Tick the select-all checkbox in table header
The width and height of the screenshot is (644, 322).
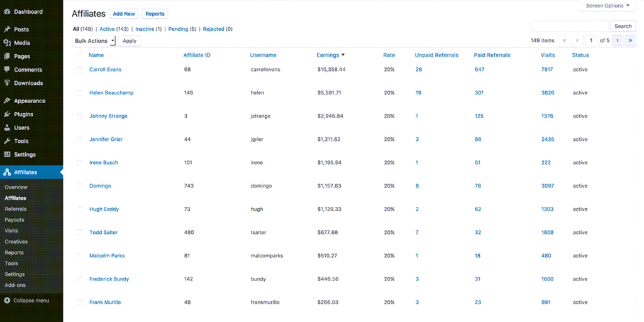[80, 55]
